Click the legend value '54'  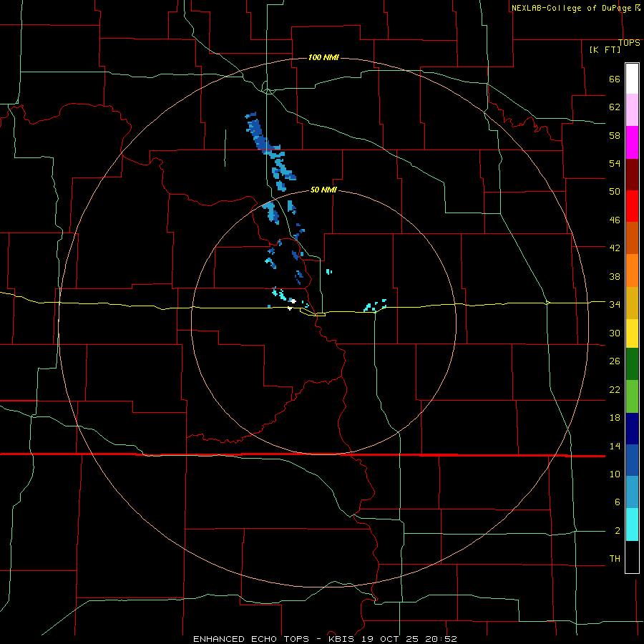615,163
